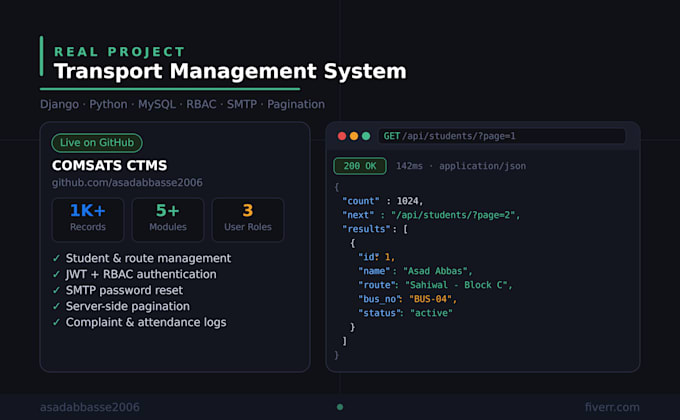Click the green window dot
Image resolution: width=680 pixels, height=420 pixels.
click(366, 136)
